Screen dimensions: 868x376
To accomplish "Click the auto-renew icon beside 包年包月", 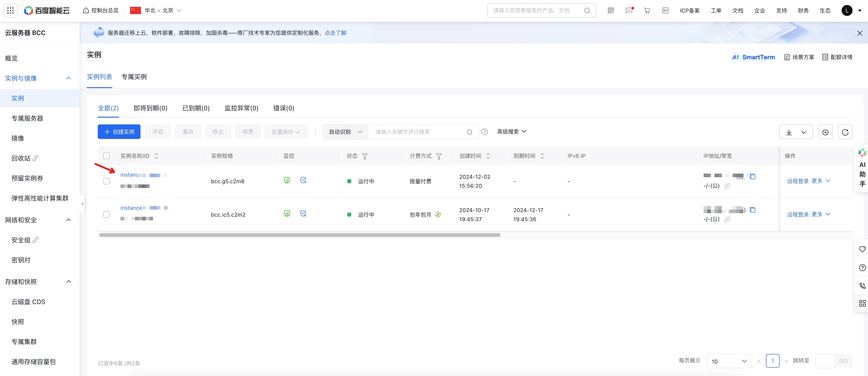I will click(x=438, y=214).
